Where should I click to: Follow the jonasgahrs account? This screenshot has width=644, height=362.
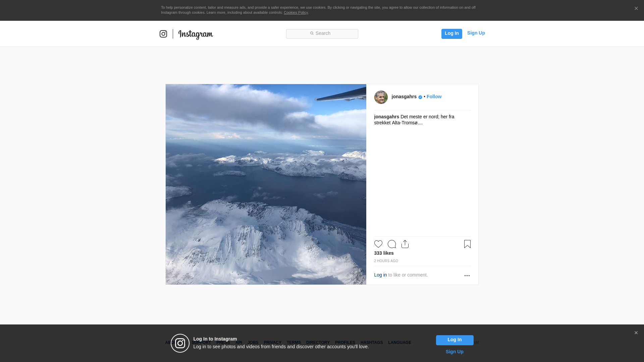click(x=434, y=97)
